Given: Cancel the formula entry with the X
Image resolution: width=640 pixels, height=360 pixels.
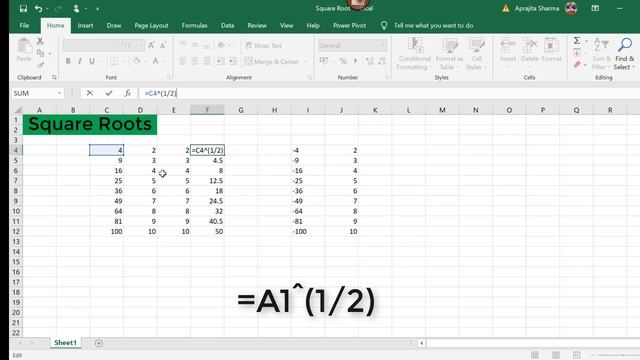Looking at the screenshot, I should click(89, 93).
